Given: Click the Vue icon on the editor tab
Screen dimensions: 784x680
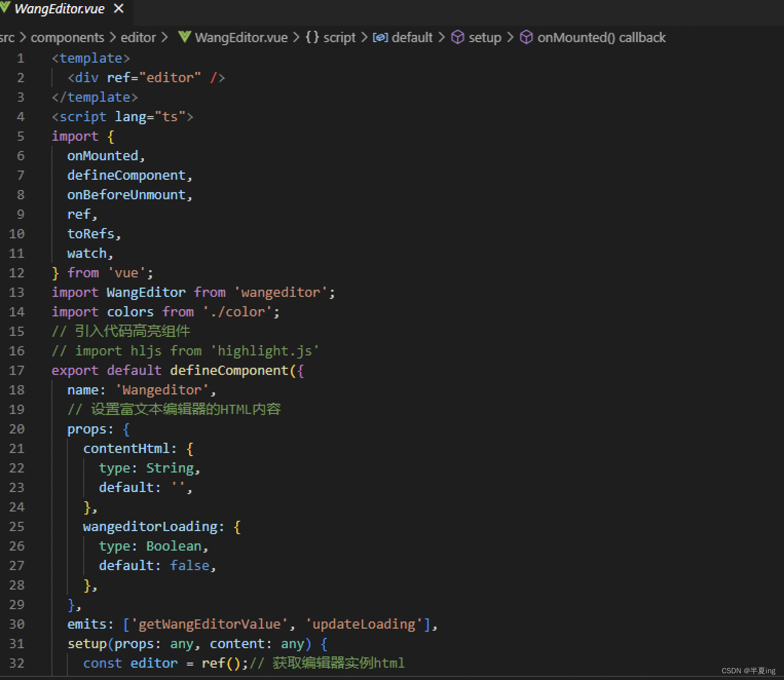Looking at the screenshot, I should 5,8.
